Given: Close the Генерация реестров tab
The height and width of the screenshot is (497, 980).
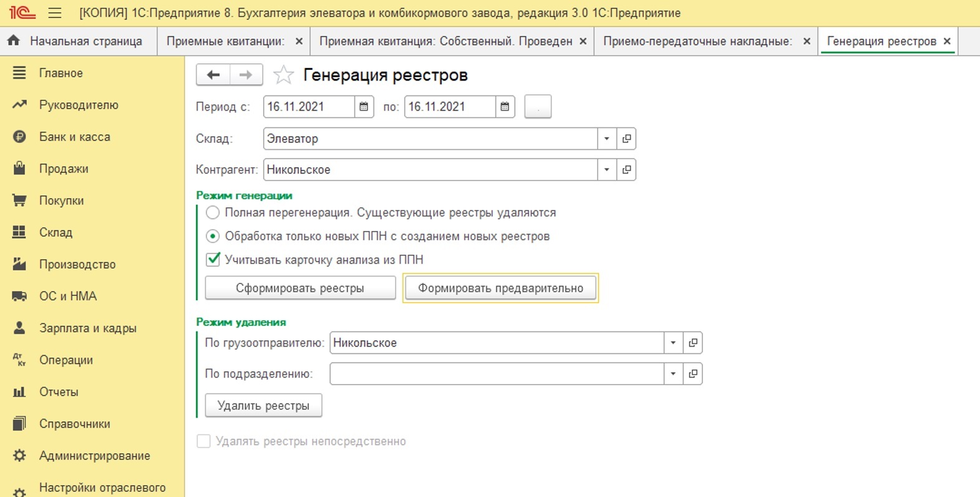Looking at the screenshot, I should 947,41.
